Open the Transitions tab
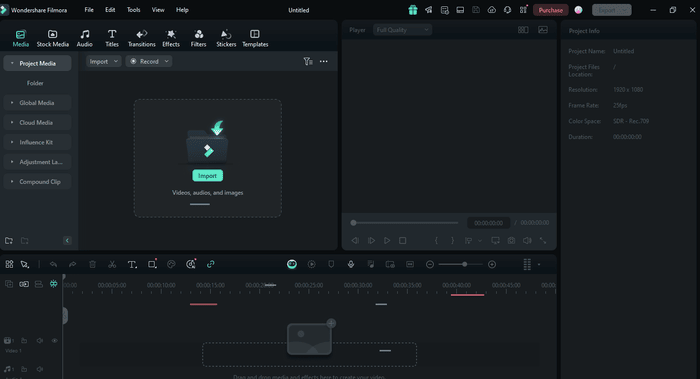Image resolution: width=700 pixels, height=379 pixels. [x=142, y=38]
